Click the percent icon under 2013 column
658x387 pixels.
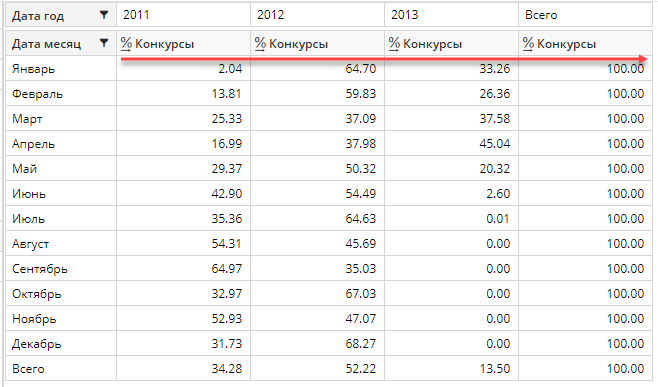(394, 44)
